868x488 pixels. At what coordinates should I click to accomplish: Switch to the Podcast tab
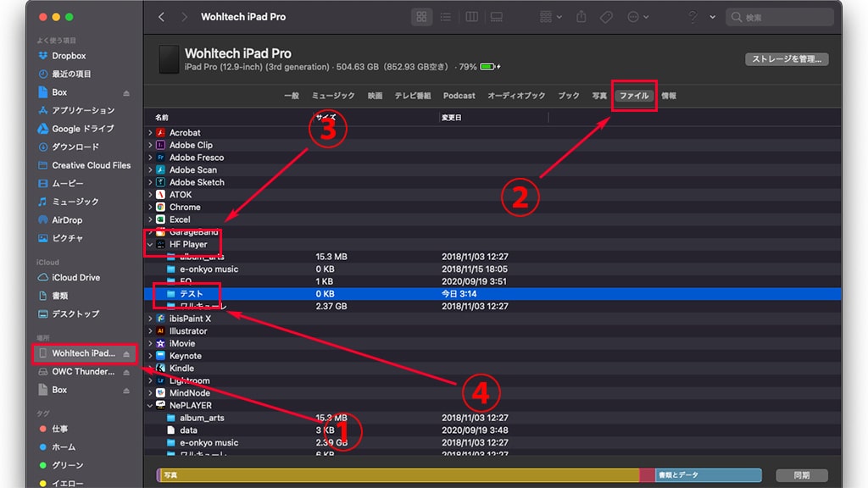459,96
